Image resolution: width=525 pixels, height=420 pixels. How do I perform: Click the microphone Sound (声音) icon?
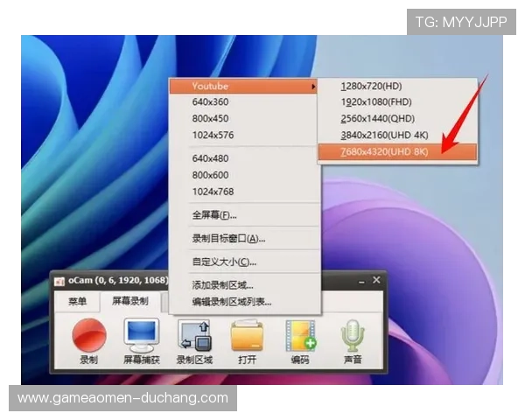click(353, 336)
